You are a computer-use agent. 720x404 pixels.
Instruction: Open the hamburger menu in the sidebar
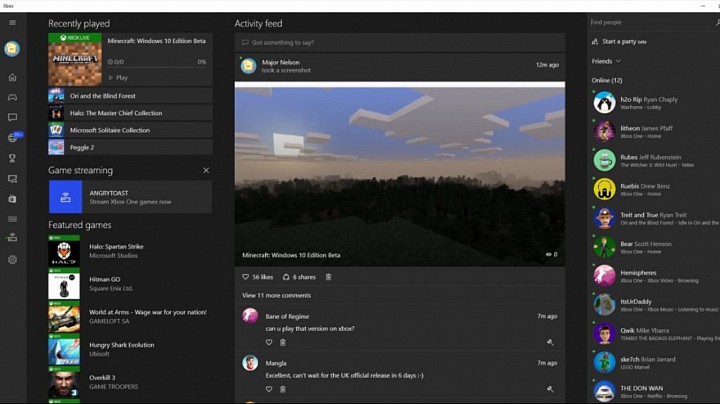point(12,22)
